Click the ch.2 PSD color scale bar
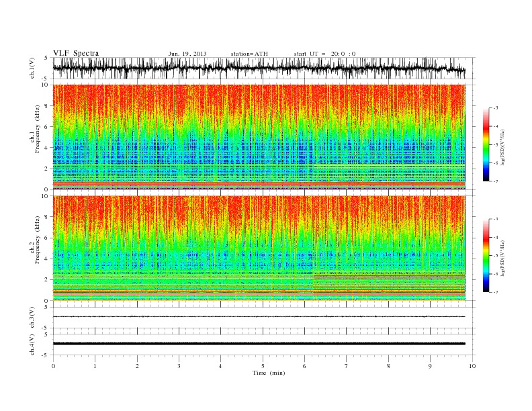The image size is (532, 411). coord(486,255)
